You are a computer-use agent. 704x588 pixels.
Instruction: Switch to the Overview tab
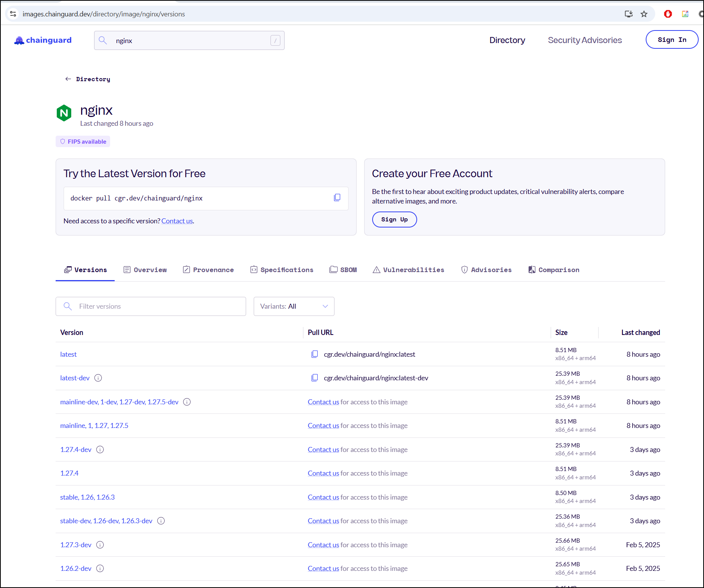(145, 270)
